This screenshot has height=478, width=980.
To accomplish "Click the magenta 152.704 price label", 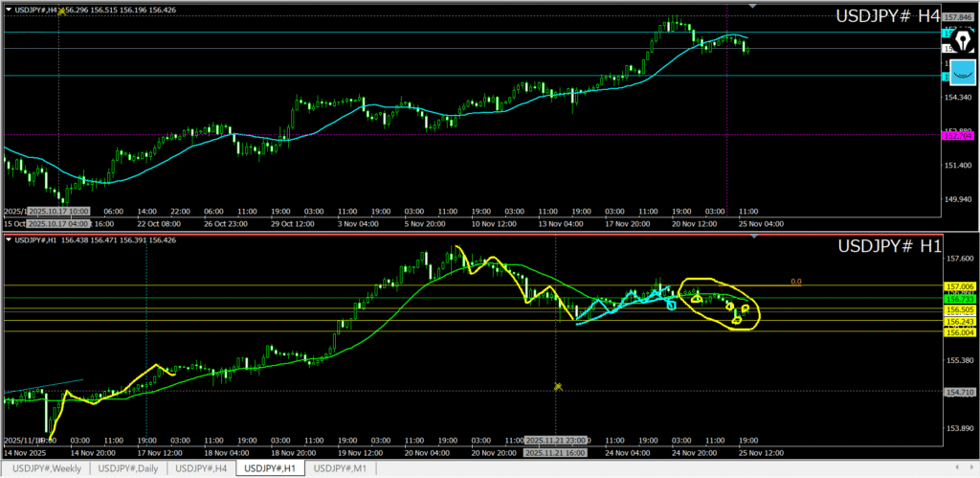I will [x=959, y=136].
